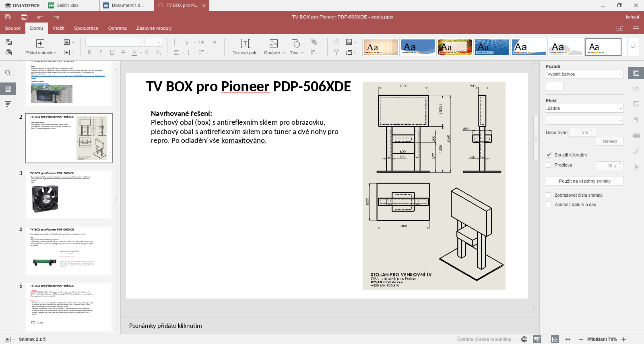This screenshot has width=644, height=344.
Task: Open the view settings hamburger menu
Action: click(636, 28)
